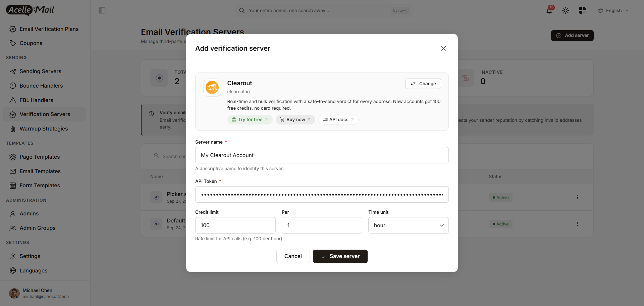Click the Verification Servers gear-badge icon
The width and height of the screenshot is (644, 306).
(x=13, y=114)
